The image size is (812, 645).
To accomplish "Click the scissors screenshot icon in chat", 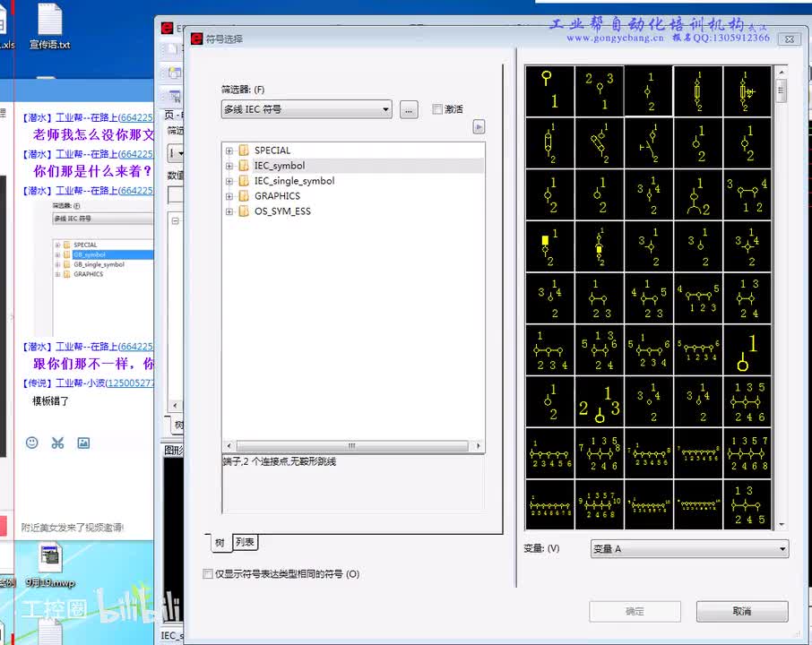I will click(x=57, y=443).
